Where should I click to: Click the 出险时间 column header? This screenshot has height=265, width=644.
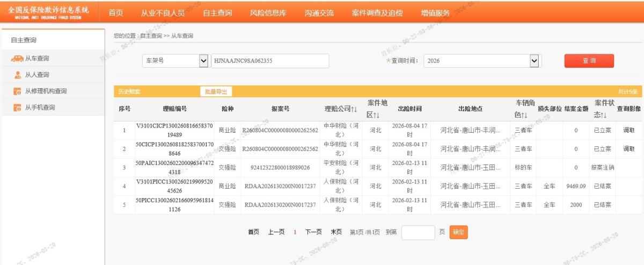click(409, 109)
